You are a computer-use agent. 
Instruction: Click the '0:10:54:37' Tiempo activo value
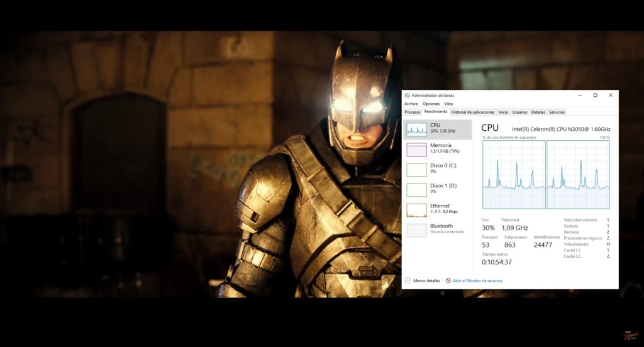(497, 262)
